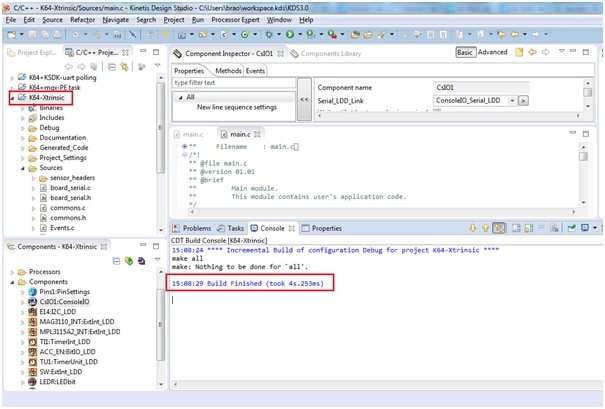Open the Processor Expert menu
Screen dimensions: 605x409
pyautogui.click(x=238, y=19)
